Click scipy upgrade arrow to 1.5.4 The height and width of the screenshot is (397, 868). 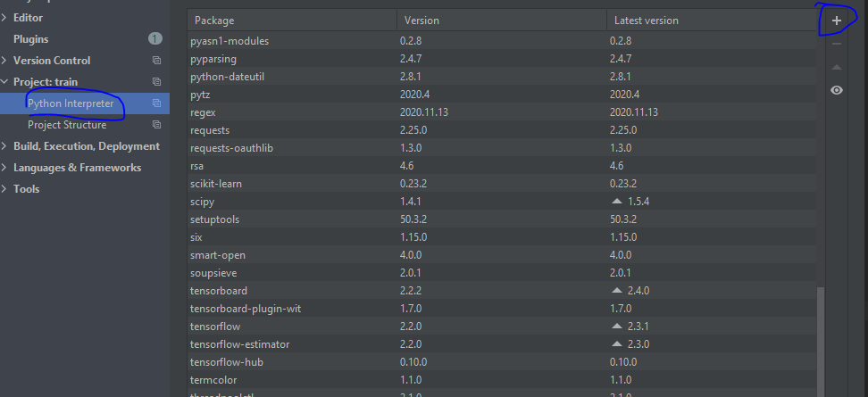click(x=617, y=202)
